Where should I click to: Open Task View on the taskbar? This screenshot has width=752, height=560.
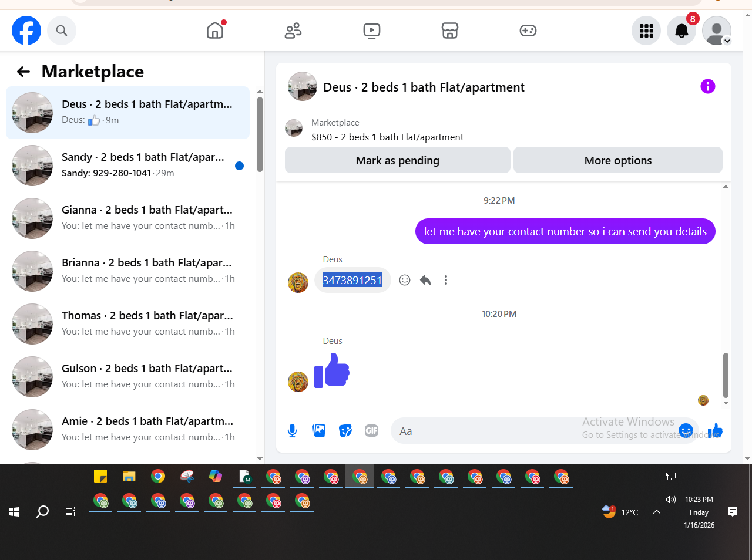(x=70, y=512)
